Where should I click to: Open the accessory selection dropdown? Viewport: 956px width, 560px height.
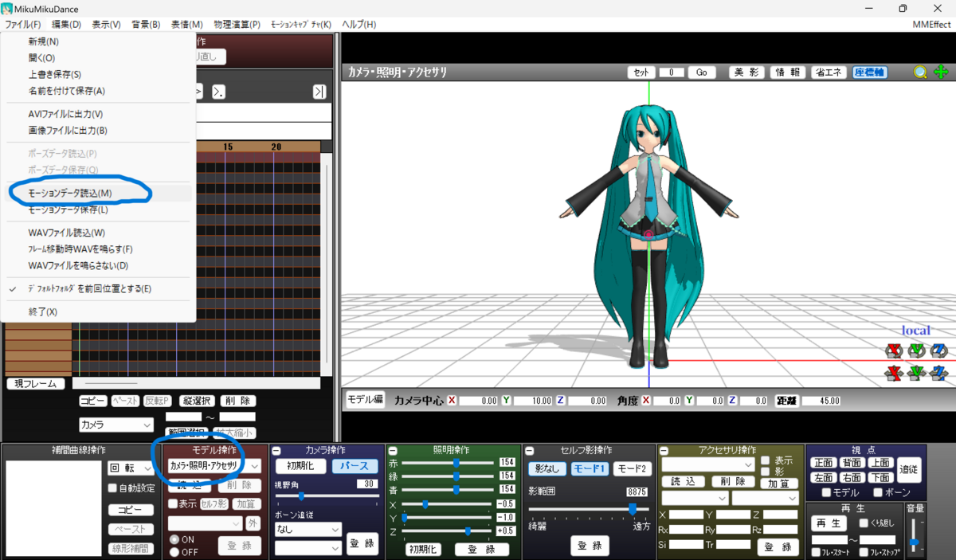click(707, 464)
